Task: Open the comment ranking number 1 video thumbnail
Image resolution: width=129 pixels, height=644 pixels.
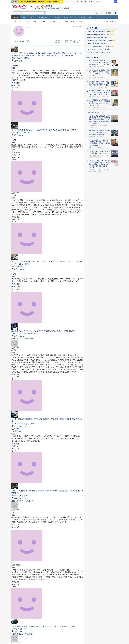Action: click(114, 118)
